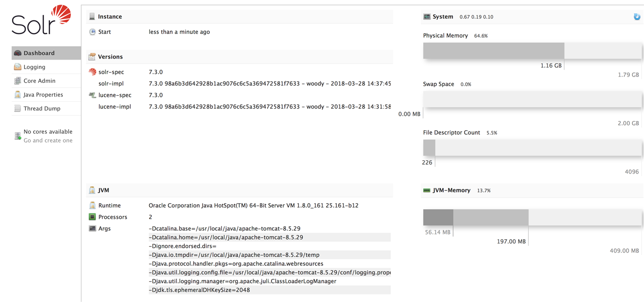644x302 pixels.
Task: Open Thread Dump
Action: 46,109
